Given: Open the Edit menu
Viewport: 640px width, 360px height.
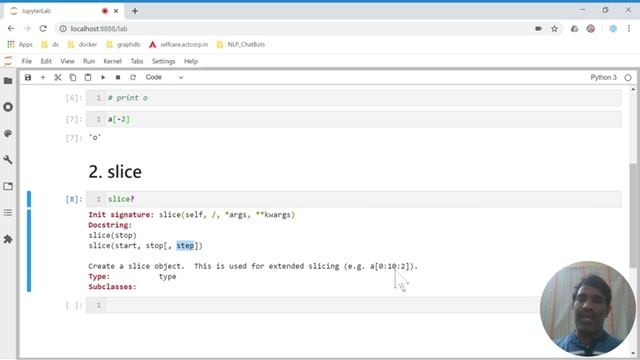Looking at the screenshot, I should (x=46, y=61).
